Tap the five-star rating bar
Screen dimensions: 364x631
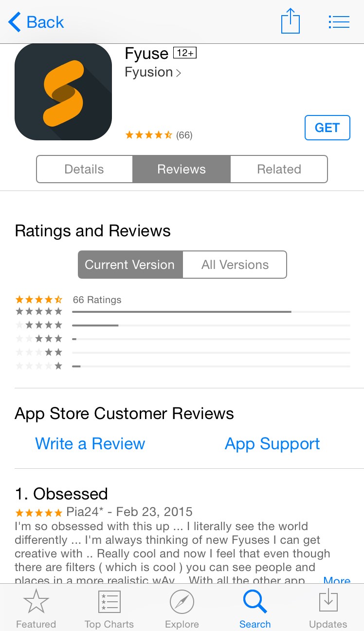pyautogui.click(x=211, y=311)
